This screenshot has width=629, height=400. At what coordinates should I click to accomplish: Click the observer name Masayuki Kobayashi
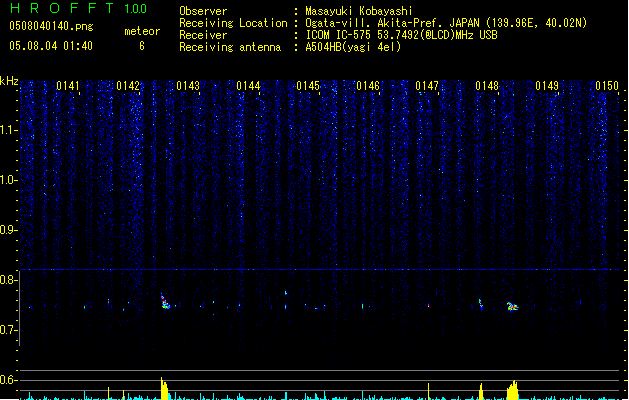pyautogui.click(x=359, y=11)
